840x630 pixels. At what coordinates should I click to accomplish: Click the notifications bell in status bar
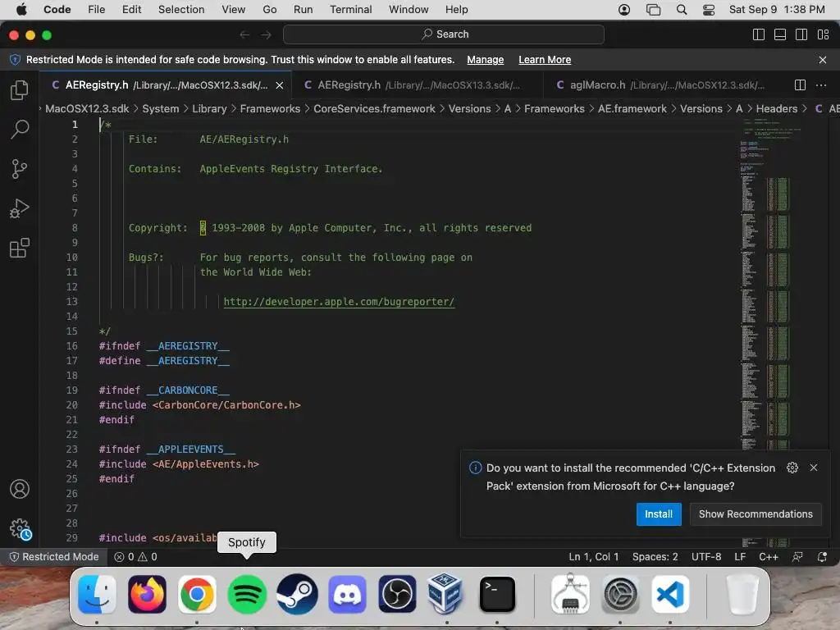pos(822,557)
